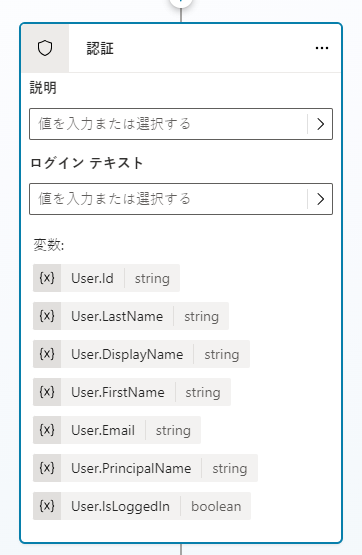Click the {x} icon beside User.LastName

tap(47, 316)
